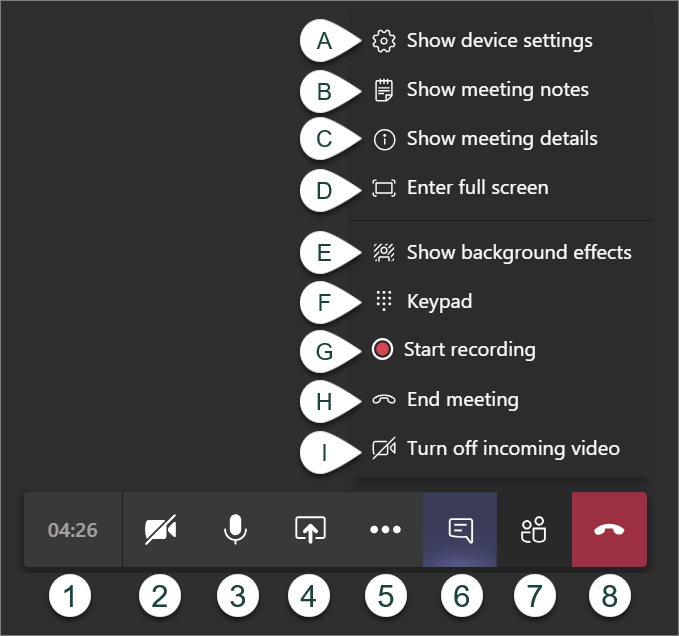Click the 04:26 meeting timer
Screen dimensions: 679x636
pos(73,530)
